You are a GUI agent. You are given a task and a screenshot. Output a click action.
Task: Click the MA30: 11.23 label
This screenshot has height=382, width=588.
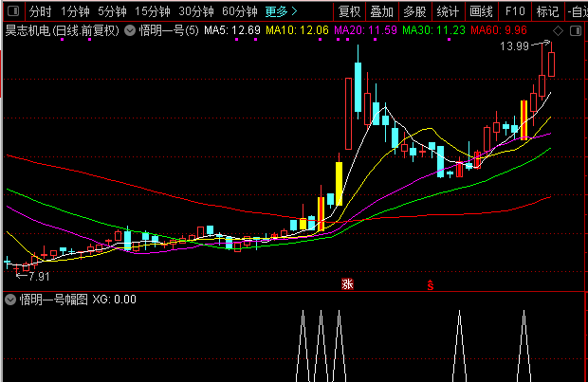(x=433, y=30)
